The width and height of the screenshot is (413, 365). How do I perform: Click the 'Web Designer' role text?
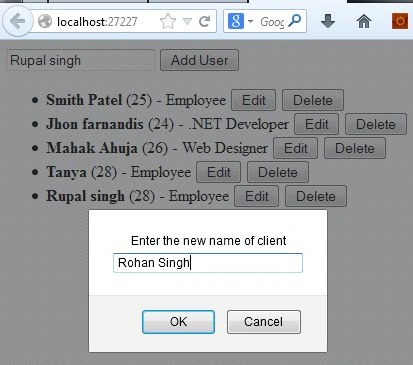click(x=225, y=148)
